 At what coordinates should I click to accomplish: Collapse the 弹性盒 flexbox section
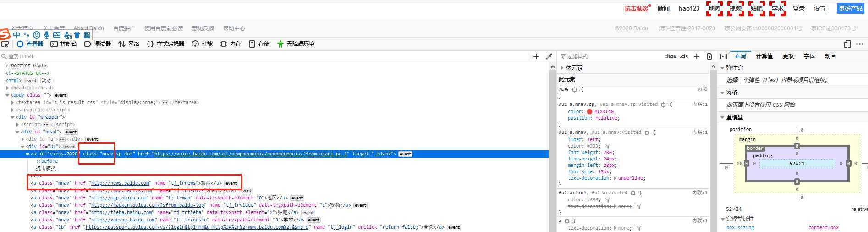(x=722, y=68)
